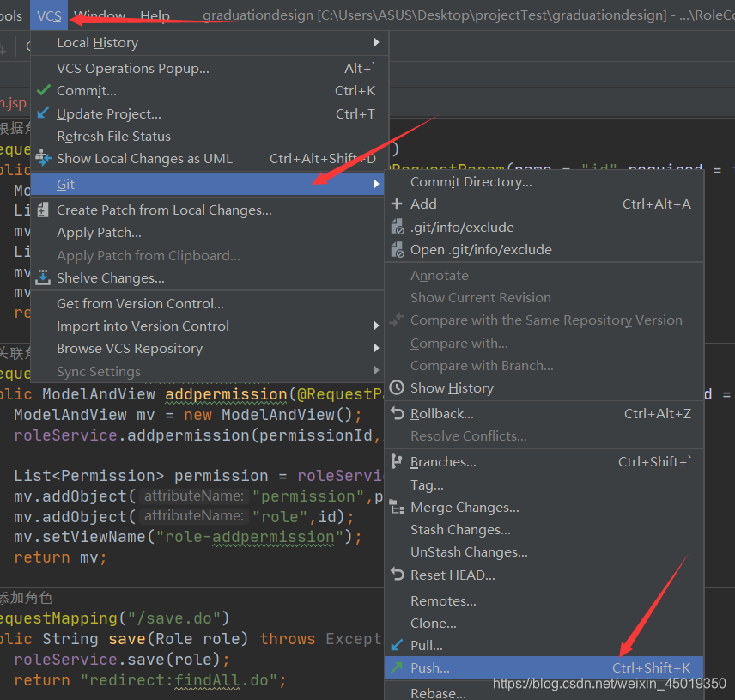Image resolution: width=735 pixels, height=700 pixels.
Task: Expand the Git submenu arrow
Action: [x=376, y=184]
